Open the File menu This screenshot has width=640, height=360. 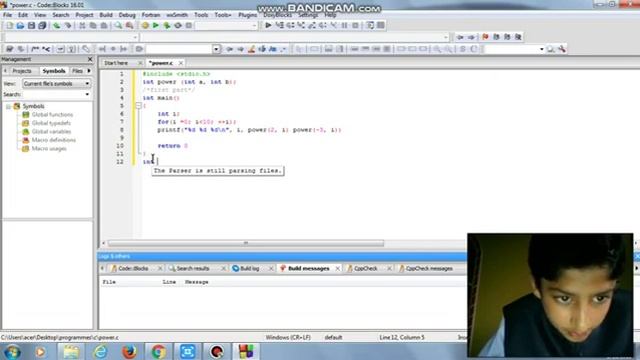tap(7, 15)
